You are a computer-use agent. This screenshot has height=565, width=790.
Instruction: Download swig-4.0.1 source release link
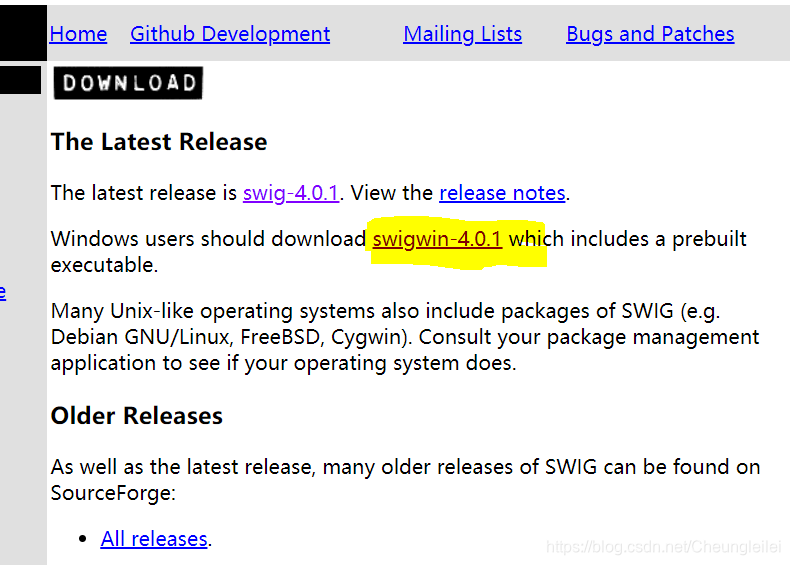[291, 193]
